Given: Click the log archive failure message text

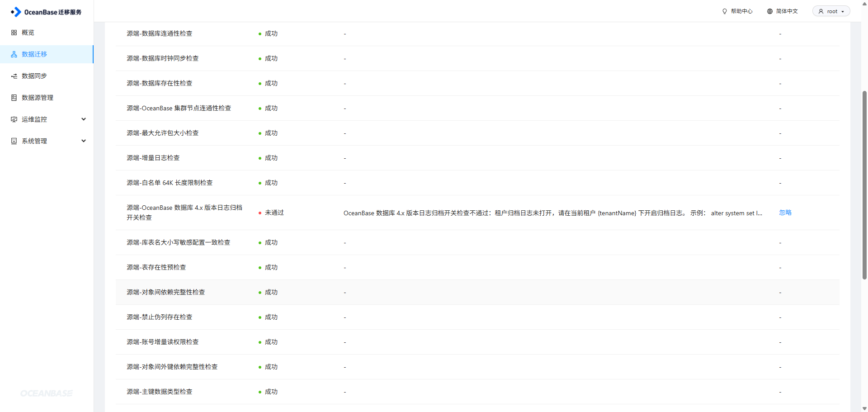Looking at the screenshot, I should 552,213.
